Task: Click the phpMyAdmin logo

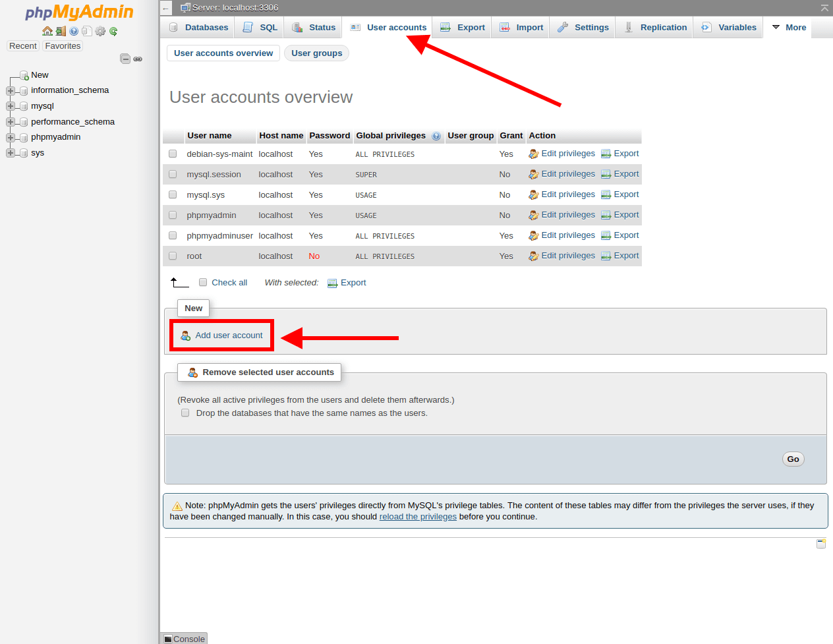Action: click(x=79, y=12)
